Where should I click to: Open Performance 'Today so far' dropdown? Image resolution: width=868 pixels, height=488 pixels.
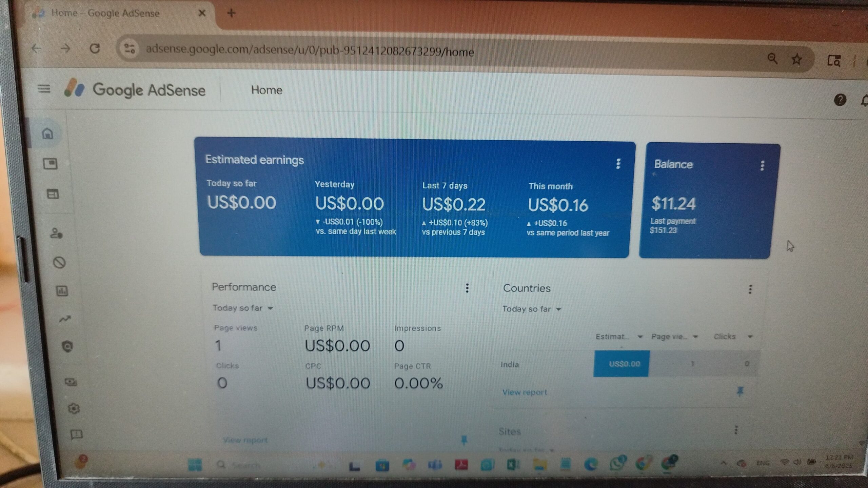click(243, 308)
